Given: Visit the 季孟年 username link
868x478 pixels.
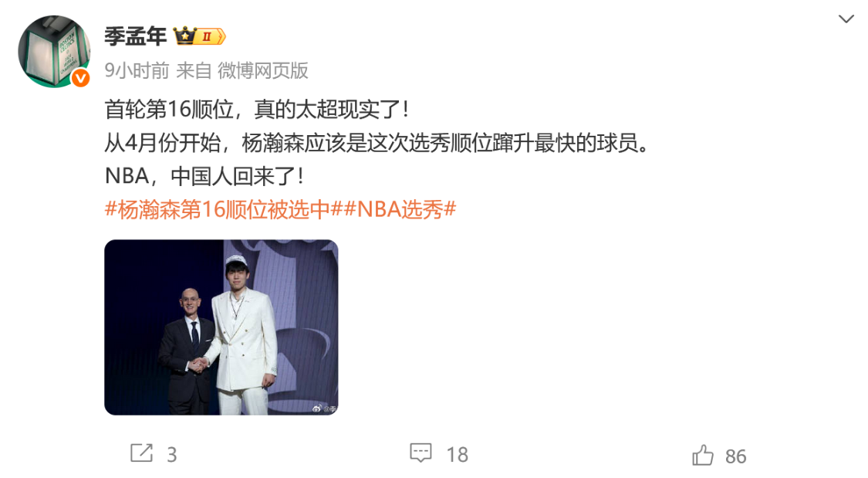Looking at the screenshot, I should pos(136,36).
